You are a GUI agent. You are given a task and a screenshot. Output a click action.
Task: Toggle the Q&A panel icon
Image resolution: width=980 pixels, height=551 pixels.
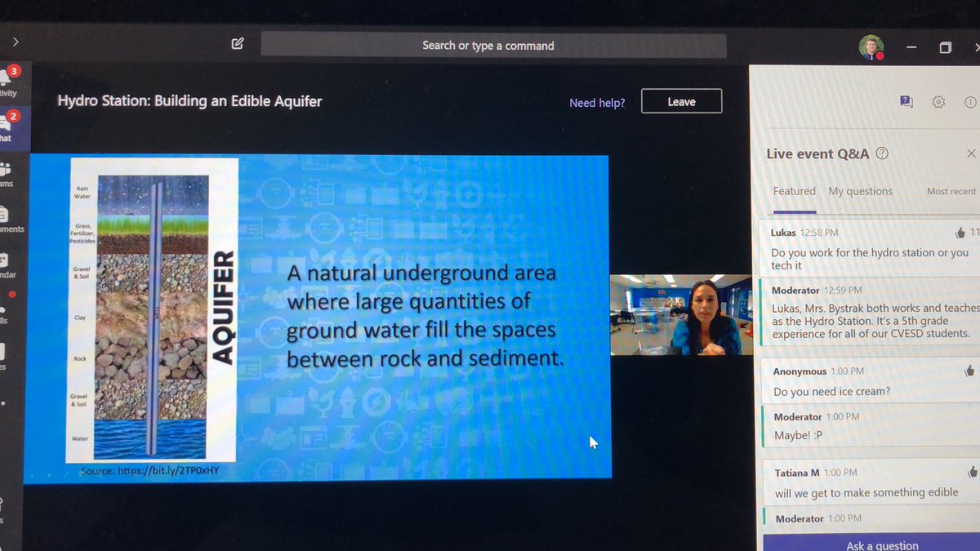906,101
